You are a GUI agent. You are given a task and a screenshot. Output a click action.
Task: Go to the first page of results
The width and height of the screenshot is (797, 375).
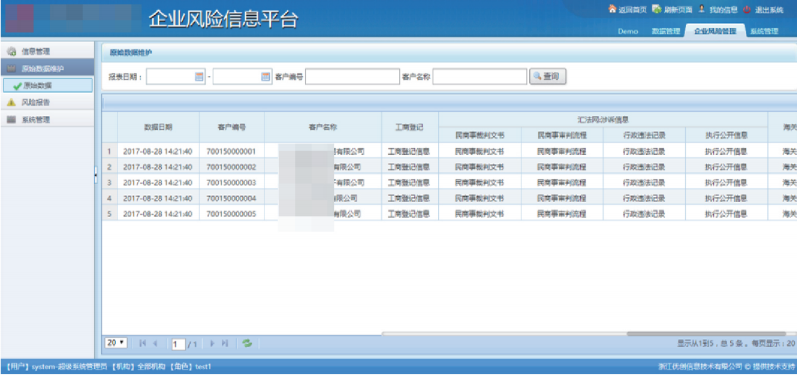(142, 343)
